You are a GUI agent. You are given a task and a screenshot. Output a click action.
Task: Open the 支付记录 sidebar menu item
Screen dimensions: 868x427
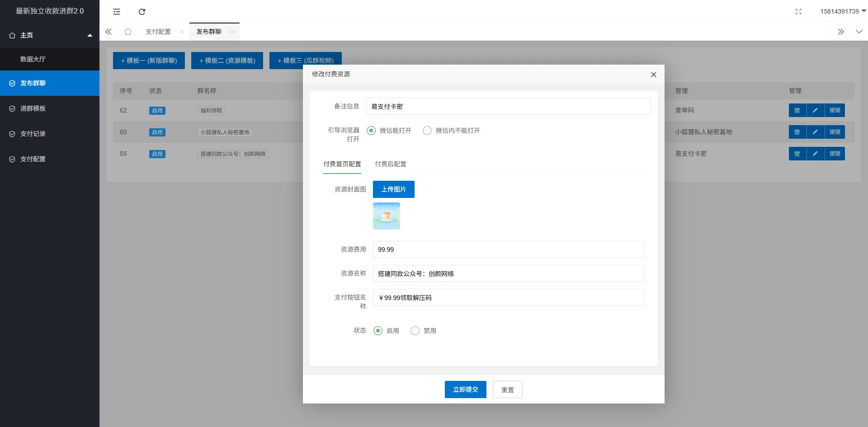point(33,134)
